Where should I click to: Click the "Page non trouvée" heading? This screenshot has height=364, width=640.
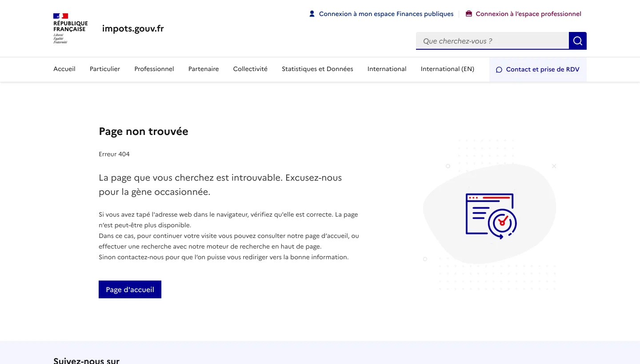click(x=144, y=131)
